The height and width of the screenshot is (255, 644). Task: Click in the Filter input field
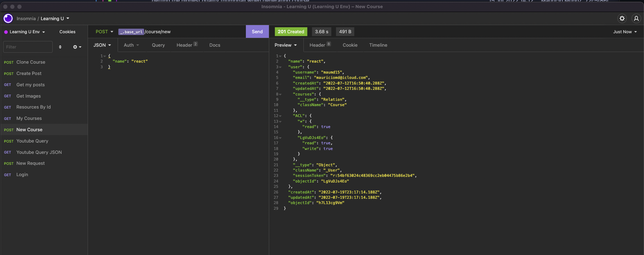pos(28,47)
